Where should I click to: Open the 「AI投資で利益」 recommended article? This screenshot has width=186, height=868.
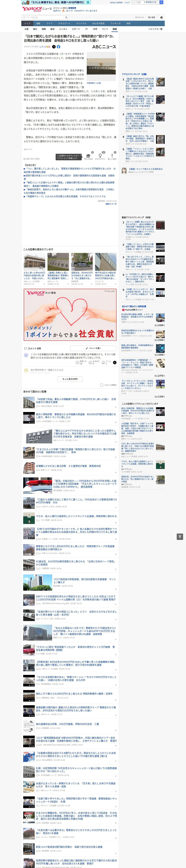[x=76, y=401]
